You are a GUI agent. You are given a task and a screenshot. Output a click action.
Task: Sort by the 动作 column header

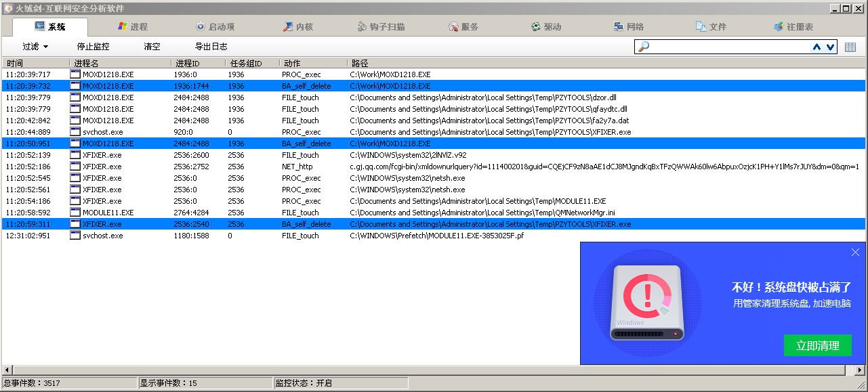click(x=313, y=63)
